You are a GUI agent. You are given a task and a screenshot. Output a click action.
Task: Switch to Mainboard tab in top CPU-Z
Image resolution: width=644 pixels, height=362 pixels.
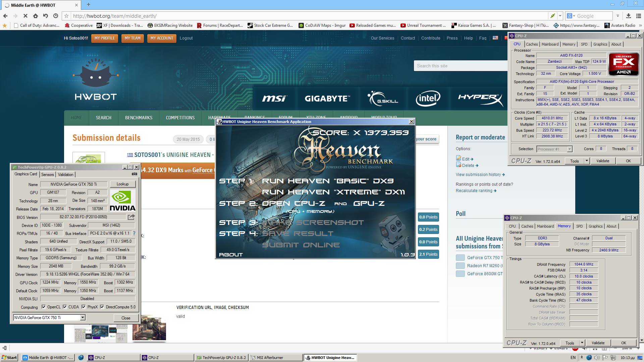point(550,44)
